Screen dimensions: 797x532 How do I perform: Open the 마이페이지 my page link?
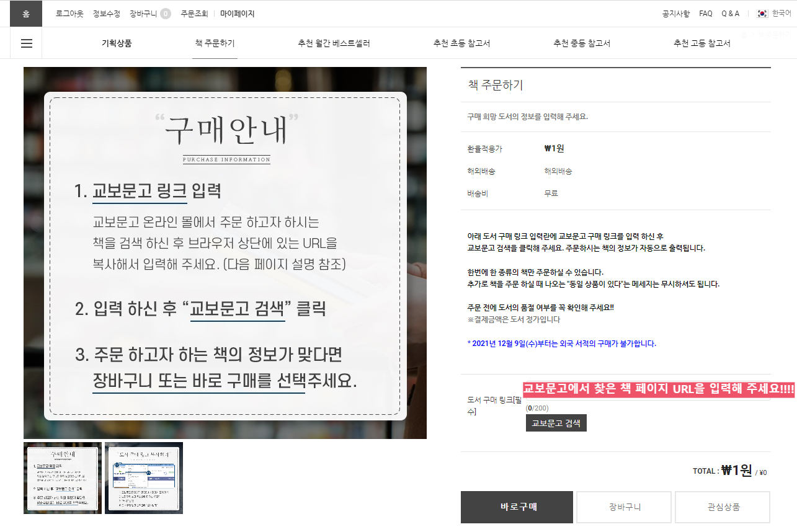coord(238,14)
